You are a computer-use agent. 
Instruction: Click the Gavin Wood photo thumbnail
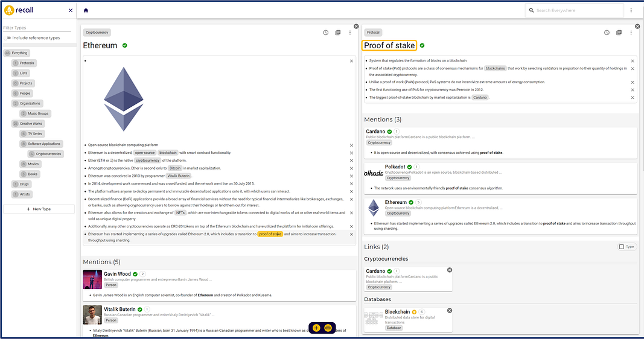[92, 279]
